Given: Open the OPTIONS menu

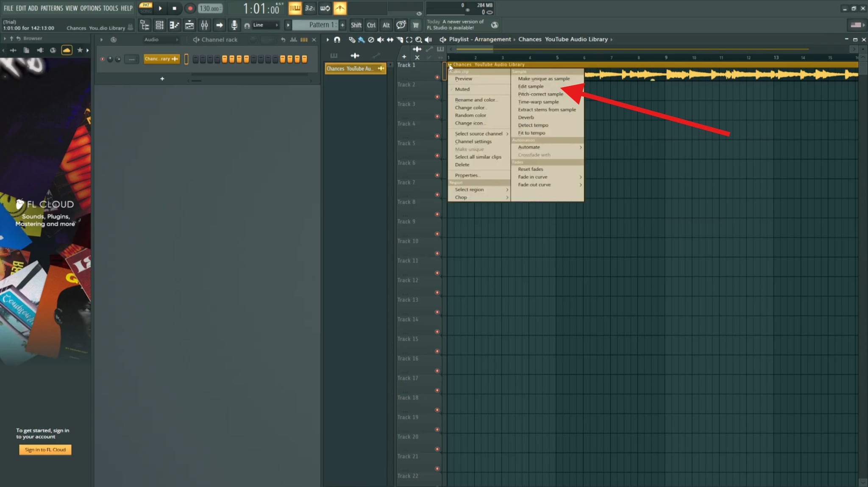Looking at the screenshot, I should pos(90,8).
